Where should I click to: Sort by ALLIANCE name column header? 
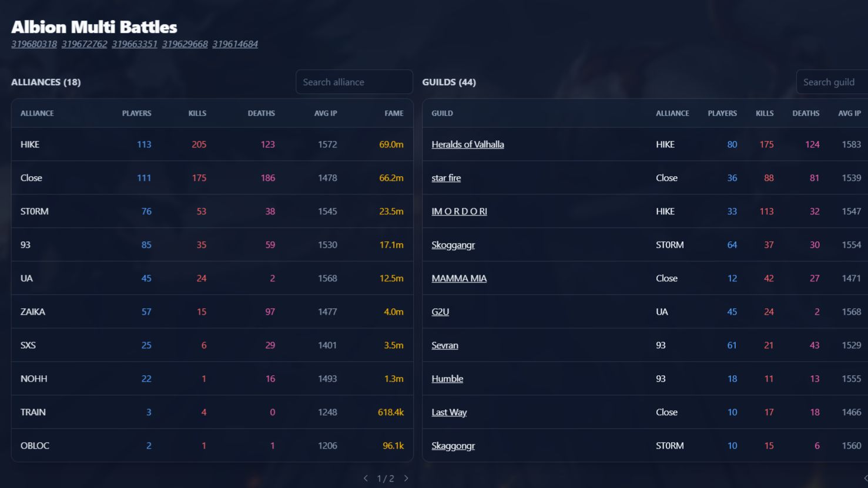[x=37, y=113]
